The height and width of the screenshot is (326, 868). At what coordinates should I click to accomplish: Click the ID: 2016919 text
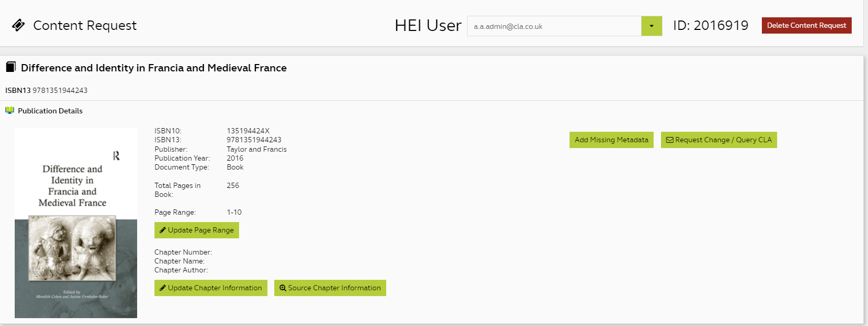710,25
